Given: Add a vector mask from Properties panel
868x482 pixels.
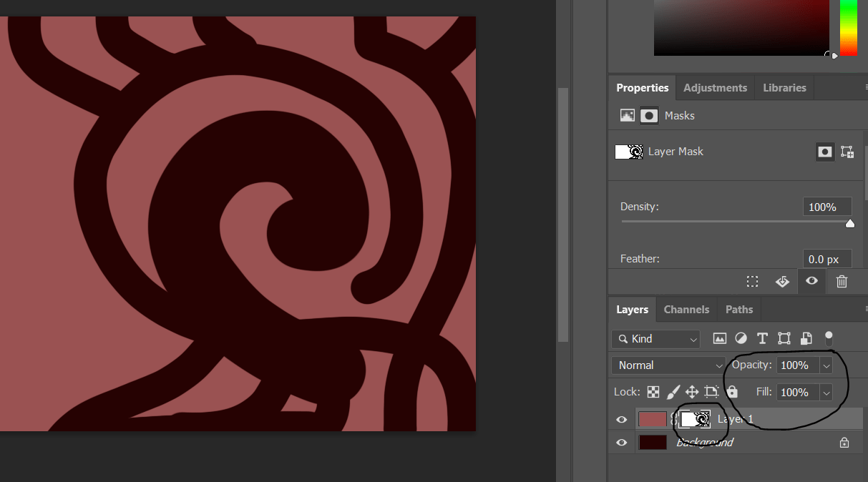Looking at the screenshot, I should [x=847, y=152].
